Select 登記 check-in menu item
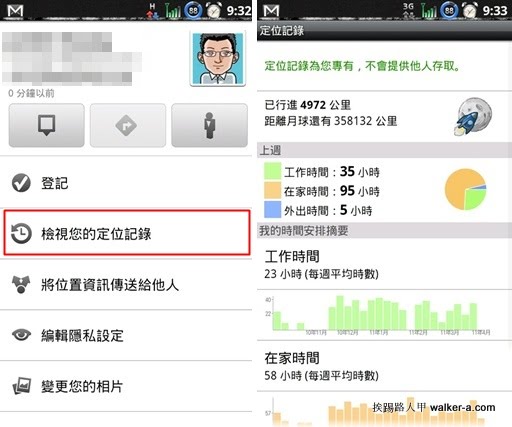 [126, 183]
